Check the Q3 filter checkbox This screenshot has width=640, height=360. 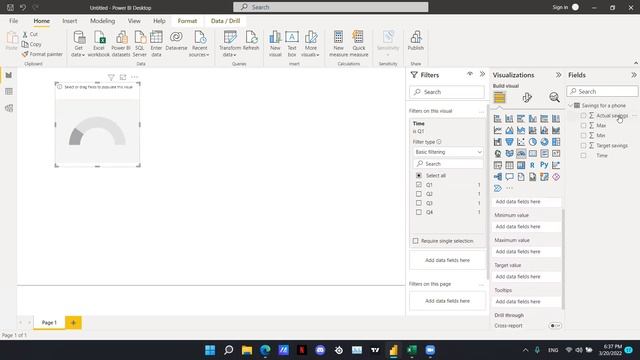point(419,203)
